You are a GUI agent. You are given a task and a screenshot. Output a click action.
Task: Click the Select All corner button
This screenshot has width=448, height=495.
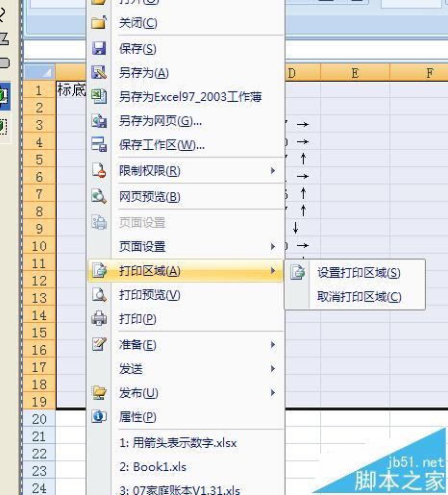click(39, 72)
